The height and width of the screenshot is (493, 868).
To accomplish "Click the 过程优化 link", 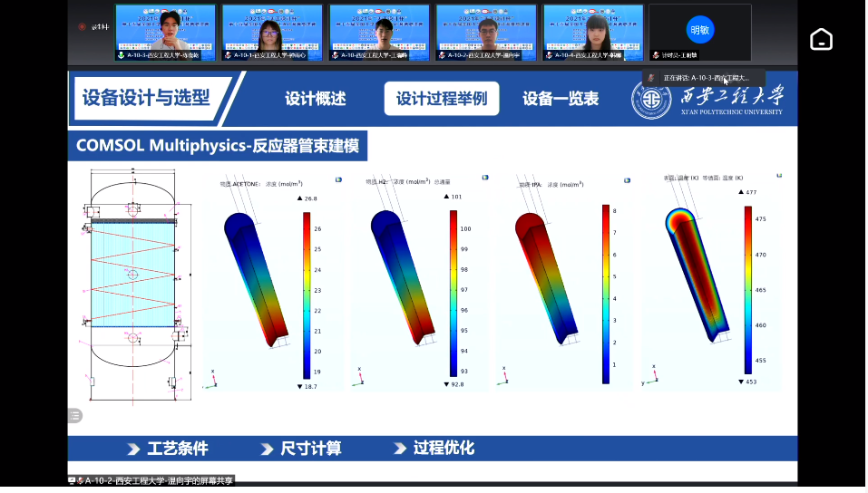I will click(444, 449).
